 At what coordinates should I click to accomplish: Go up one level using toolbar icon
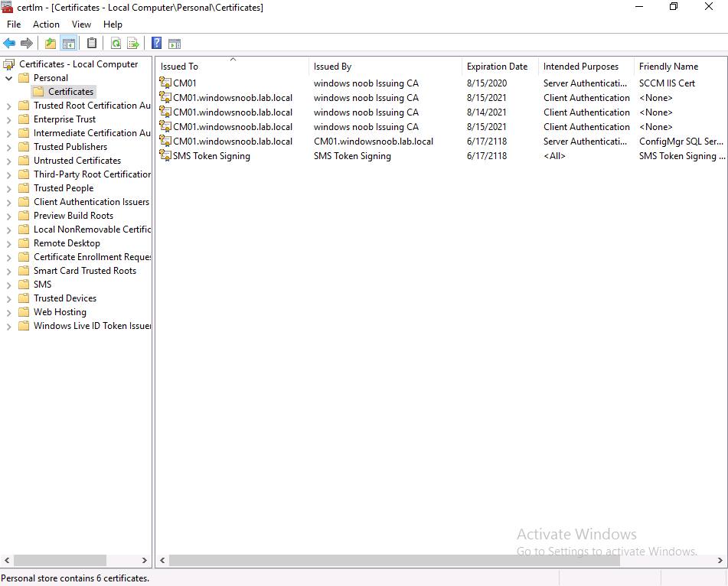click(51, 44)
